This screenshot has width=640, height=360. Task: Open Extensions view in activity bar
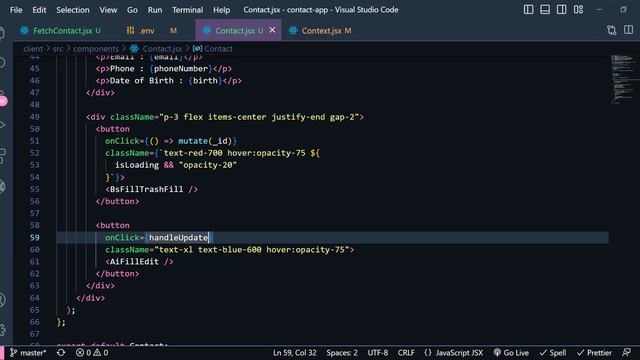(2, 156)
